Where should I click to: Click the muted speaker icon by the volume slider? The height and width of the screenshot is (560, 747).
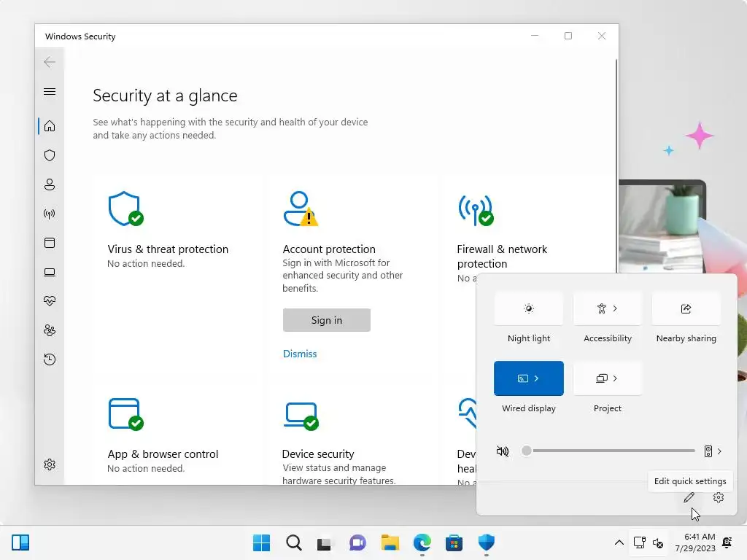[x=503, y=451]
